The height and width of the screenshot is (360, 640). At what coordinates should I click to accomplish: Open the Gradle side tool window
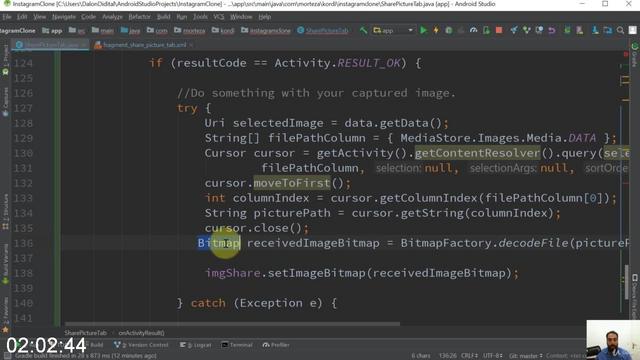click(634, 55)
